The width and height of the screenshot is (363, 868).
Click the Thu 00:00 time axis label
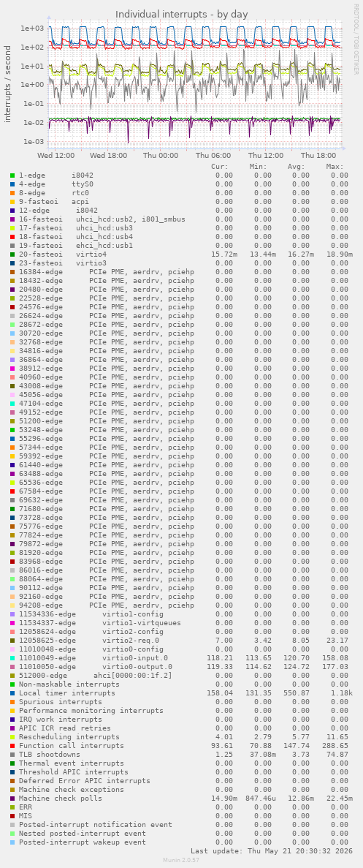[x=160, y=156]
